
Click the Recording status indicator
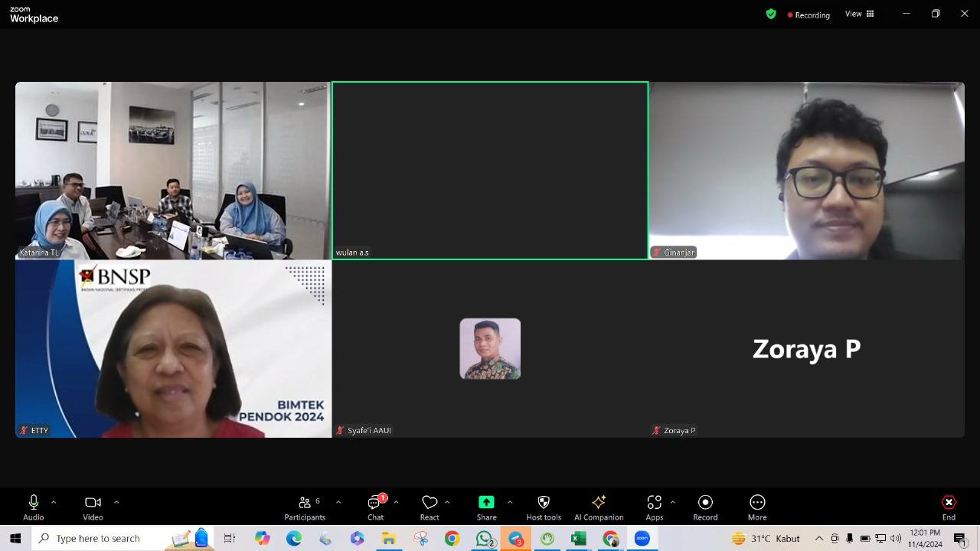pyautogui.click(x=808, y=15)
